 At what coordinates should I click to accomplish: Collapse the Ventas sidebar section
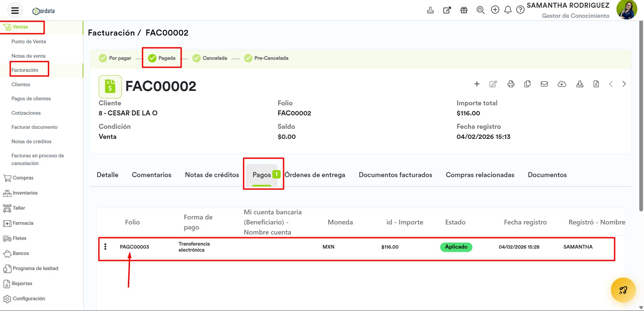tap(20, 27)
